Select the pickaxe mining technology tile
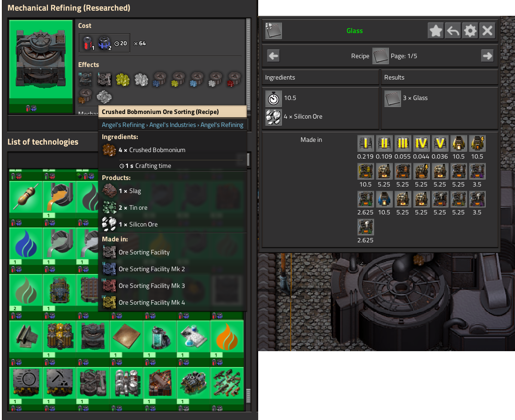The width and height of the screenshot is (515, 420). (60, 383)
